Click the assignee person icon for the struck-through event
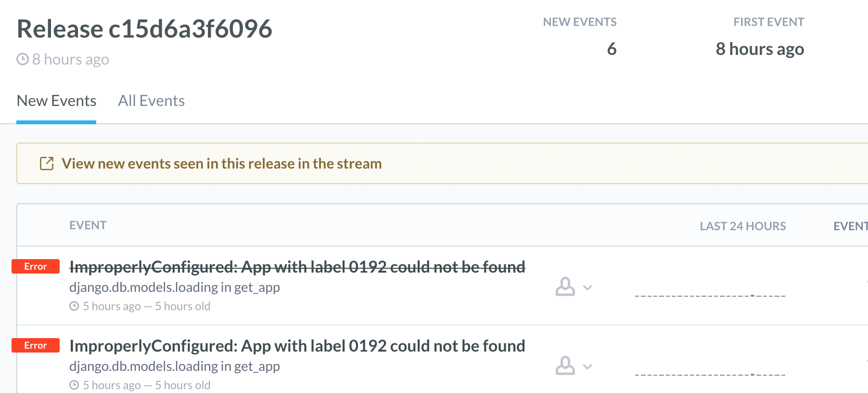This screenshot has width=868, height=393. coord(565,287)
